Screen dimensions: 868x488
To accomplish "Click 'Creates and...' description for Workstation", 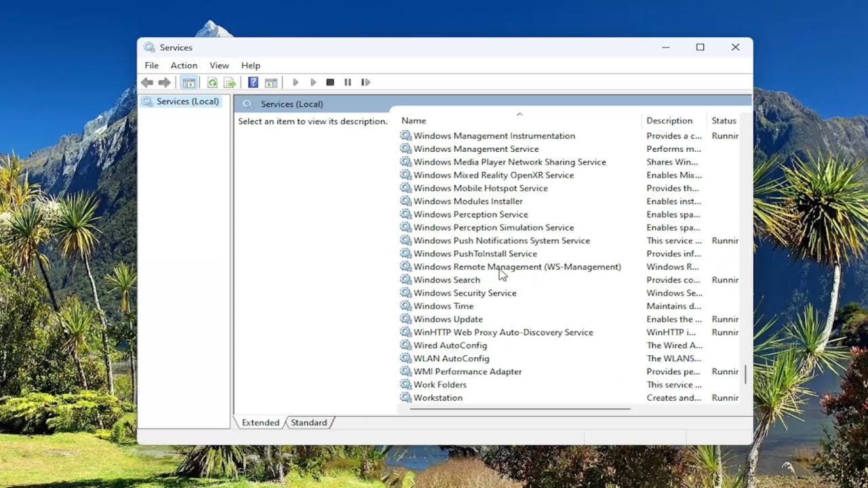I will (673, 398).
